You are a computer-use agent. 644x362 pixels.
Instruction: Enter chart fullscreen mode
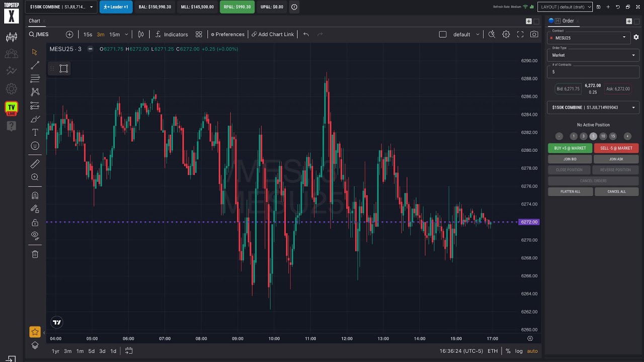tap(520, 34)
